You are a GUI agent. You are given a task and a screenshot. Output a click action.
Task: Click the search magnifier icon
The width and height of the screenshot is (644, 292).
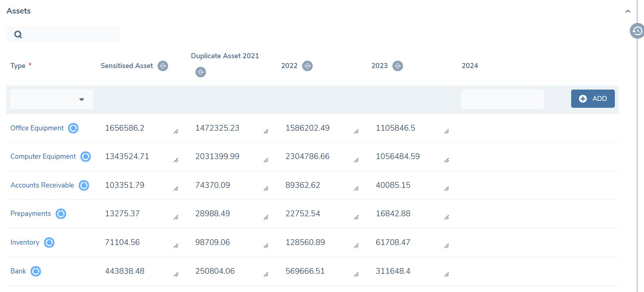18,35
